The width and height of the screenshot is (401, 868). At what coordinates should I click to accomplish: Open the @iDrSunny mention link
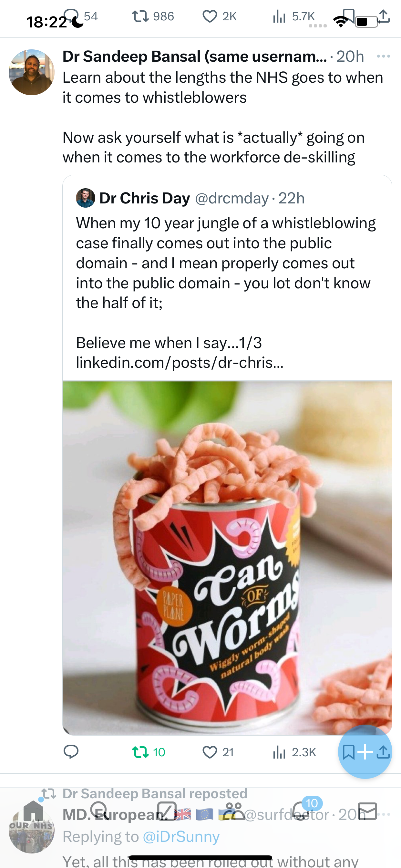coord(181,836)
